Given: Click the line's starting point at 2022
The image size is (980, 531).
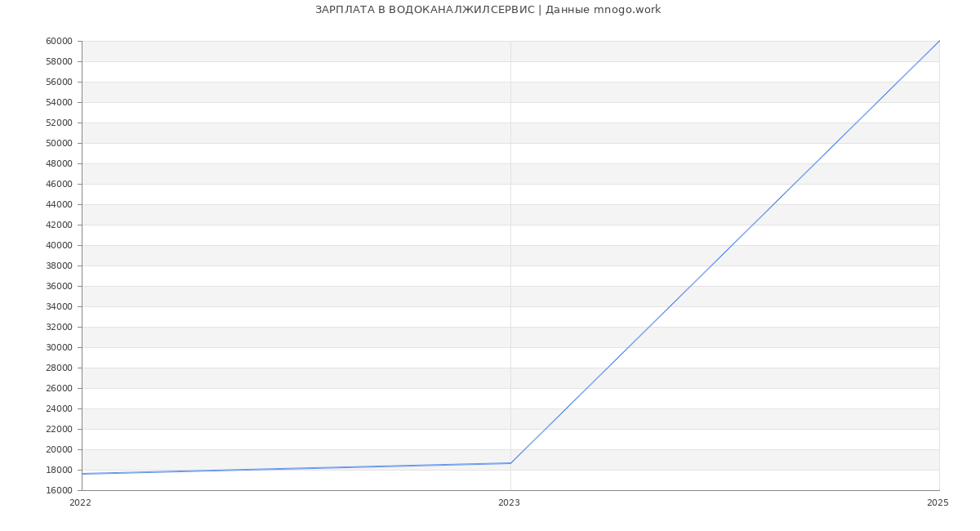Looking at the screenshot, I should click(82, 474).
